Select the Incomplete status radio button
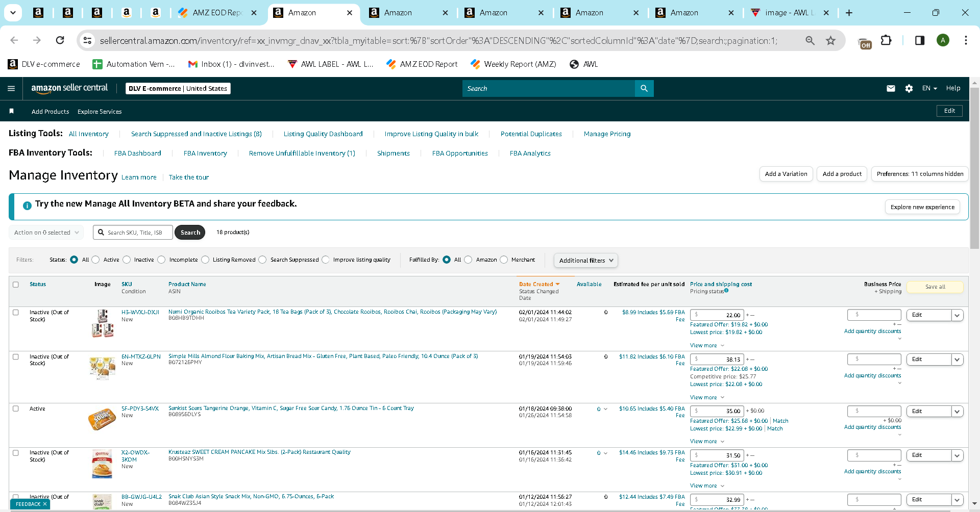This screenshot has height=512, width=980. click(161, 260)
